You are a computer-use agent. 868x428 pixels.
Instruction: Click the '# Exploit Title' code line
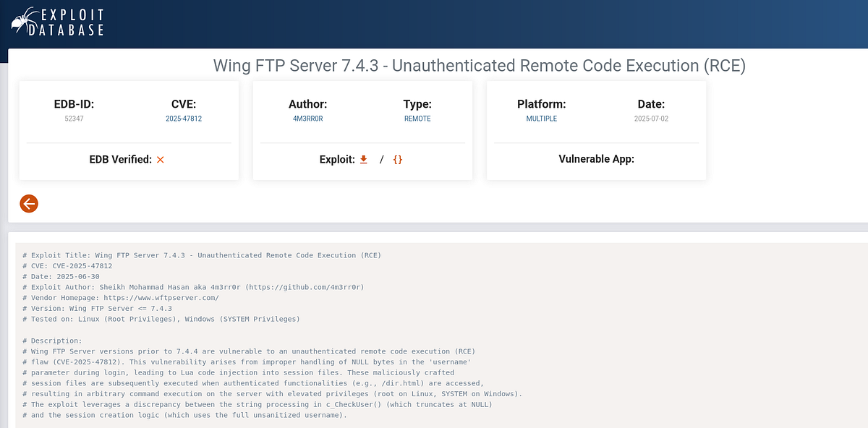point(202,255)
